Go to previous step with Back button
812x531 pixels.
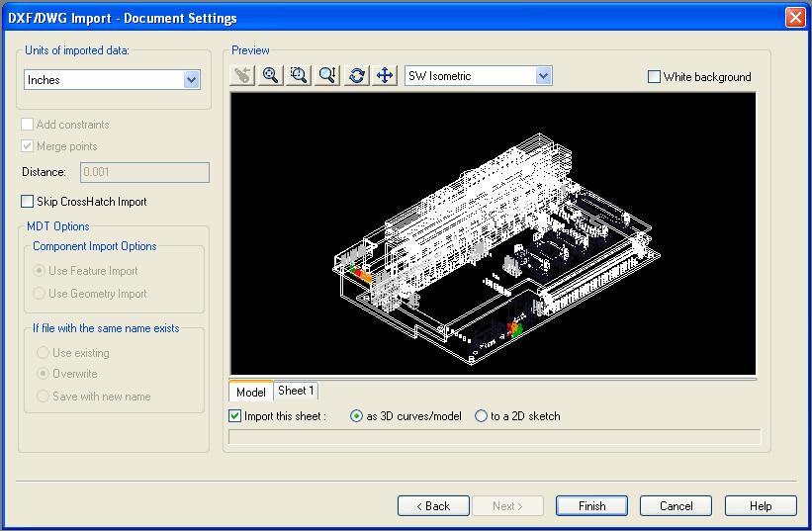(433, 505)
